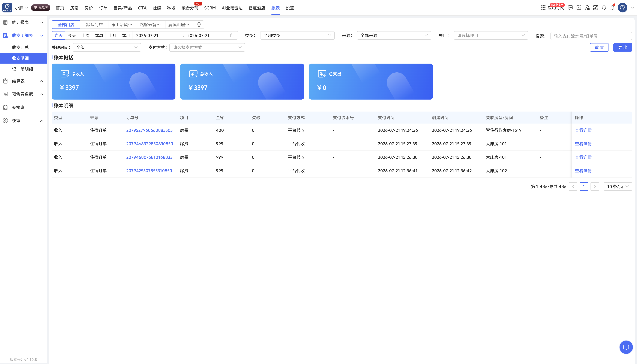Screen dimensions: 637x364
Task: Open the 类型 全部类型 dropdown
Action: (297, 36)
